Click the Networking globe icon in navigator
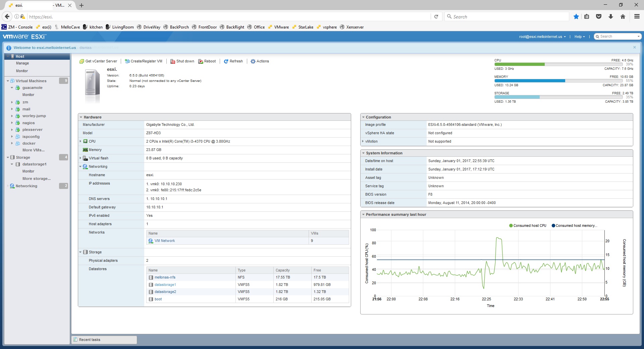The height and width of the screenshot is (349, 644). (12, 186)
